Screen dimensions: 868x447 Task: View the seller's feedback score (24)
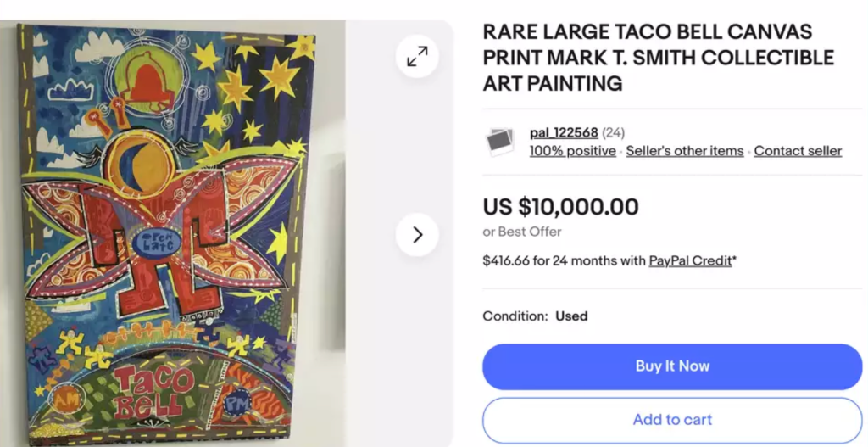point(615,132)
